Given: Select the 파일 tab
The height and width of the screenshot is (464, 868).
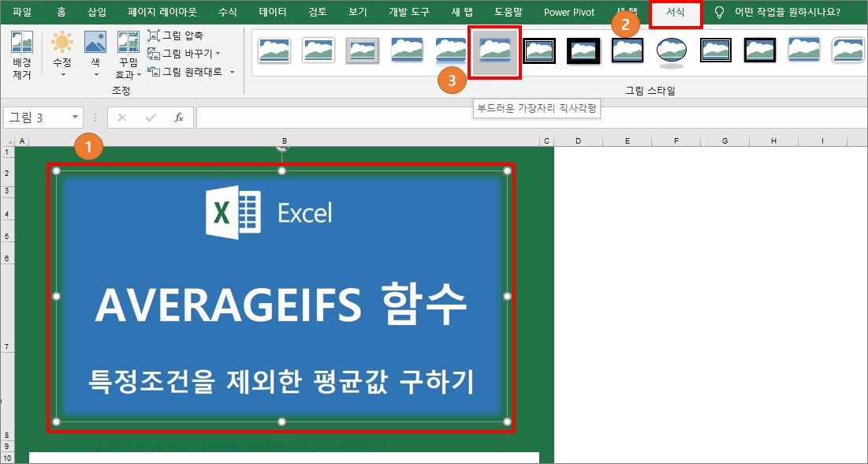Looking at the screenshot, I should pyautogui.click(x=22, y=12).
